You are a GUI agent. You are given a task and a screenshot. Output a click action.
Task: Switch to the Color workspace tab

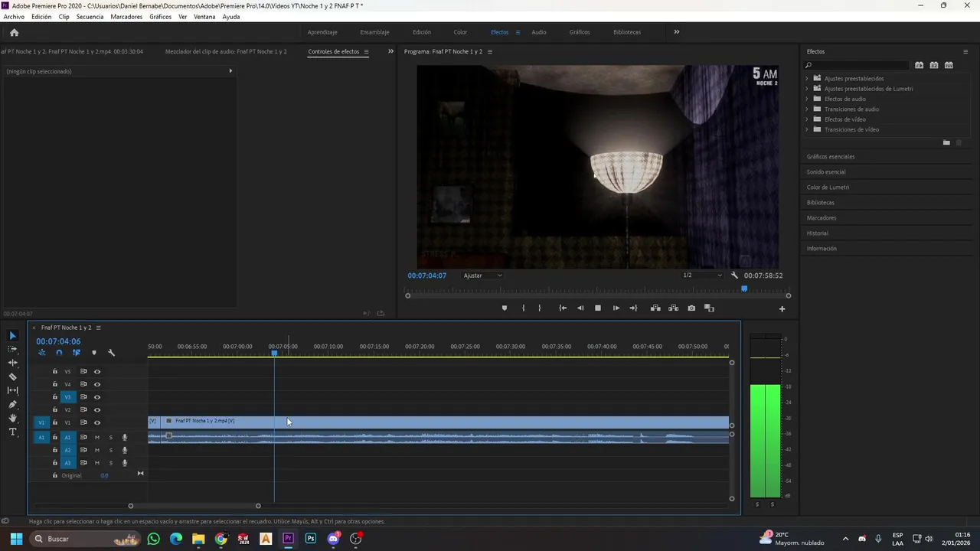[x=460, y=32]
